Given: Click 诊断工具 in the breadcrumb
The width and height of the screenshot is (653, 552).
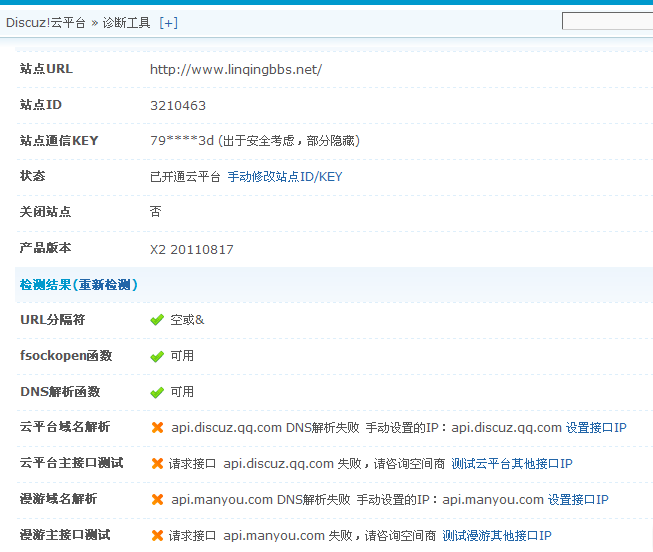Looking at the screenshot, I should pyautogui.click(x=127, y=22).
